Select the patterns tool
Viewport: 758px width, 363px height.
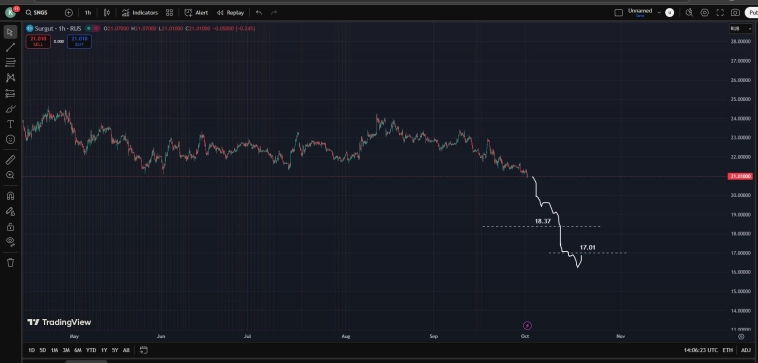pos(10,78)
